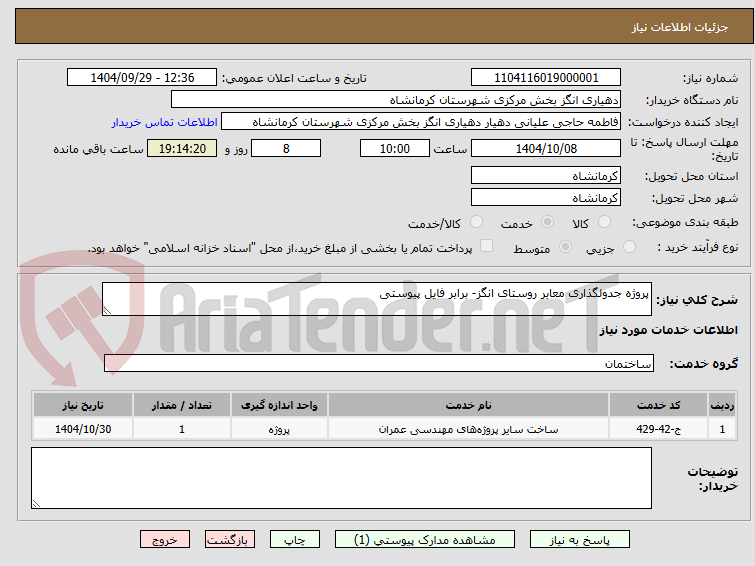Click the استان محل تحویل field
Viewport: 755px width, 566px height.
[x=546, y=175]
